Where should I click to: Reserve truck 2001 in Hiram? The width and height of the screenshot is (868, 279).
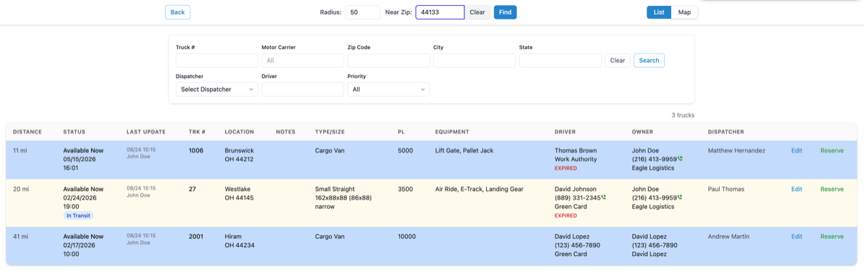tap(832, 236)
